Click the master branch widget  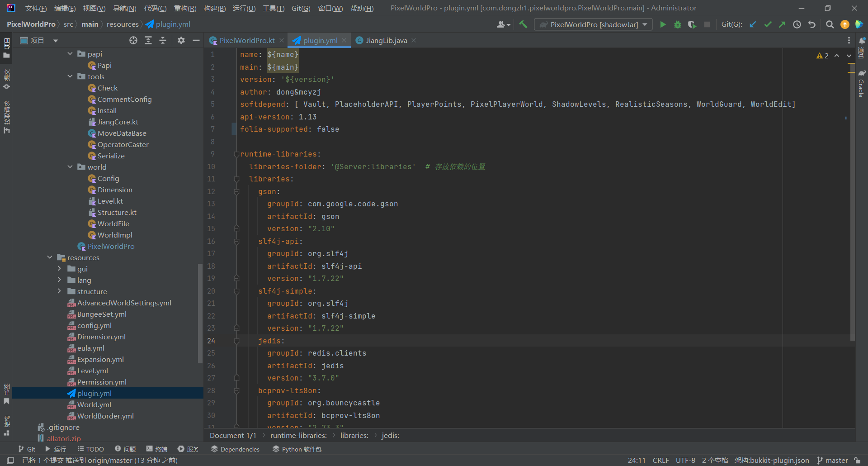(832, 460)
